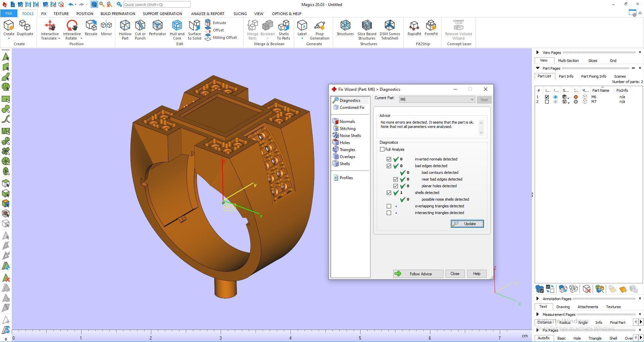
Task: Collapse the Part Pages panel
Action: [x=538, y=68]
